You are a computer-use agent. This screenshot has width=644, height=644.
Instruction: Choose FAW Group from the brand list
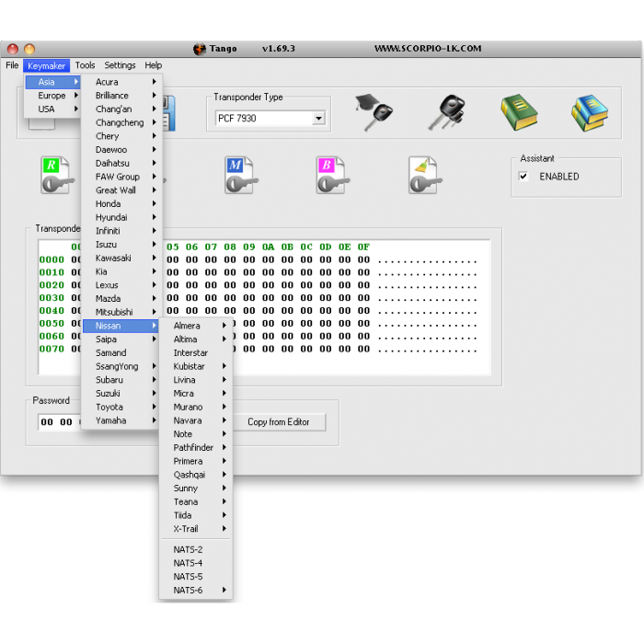tap(122, 177)
